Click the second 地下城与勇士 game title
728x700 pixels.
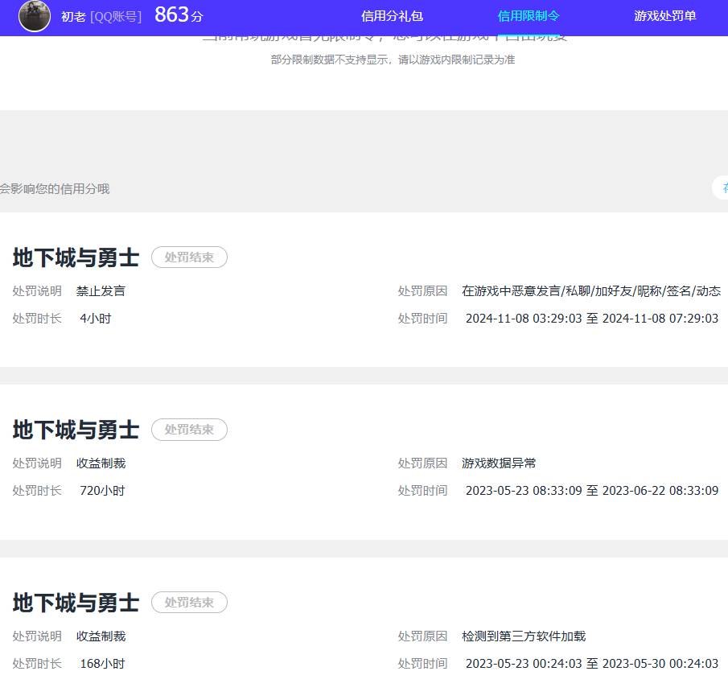tap(75, 430)
